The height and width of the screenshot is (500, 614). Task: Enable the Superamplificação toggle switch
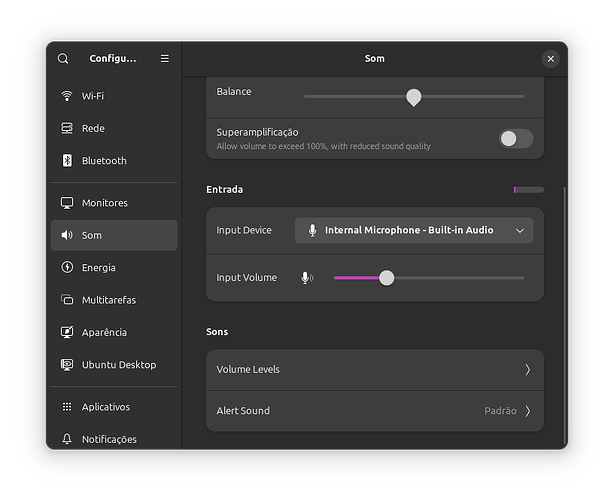[516, 139]
